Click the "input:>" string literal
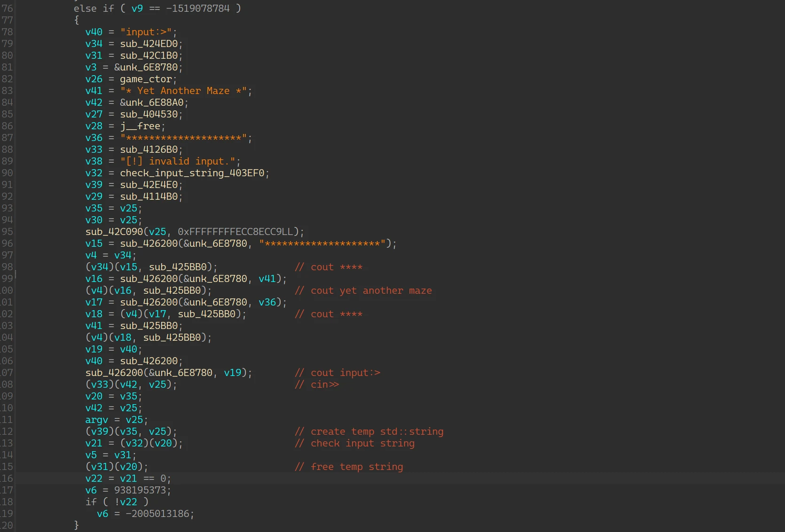785x532 pixels. [x=146, y=32]
